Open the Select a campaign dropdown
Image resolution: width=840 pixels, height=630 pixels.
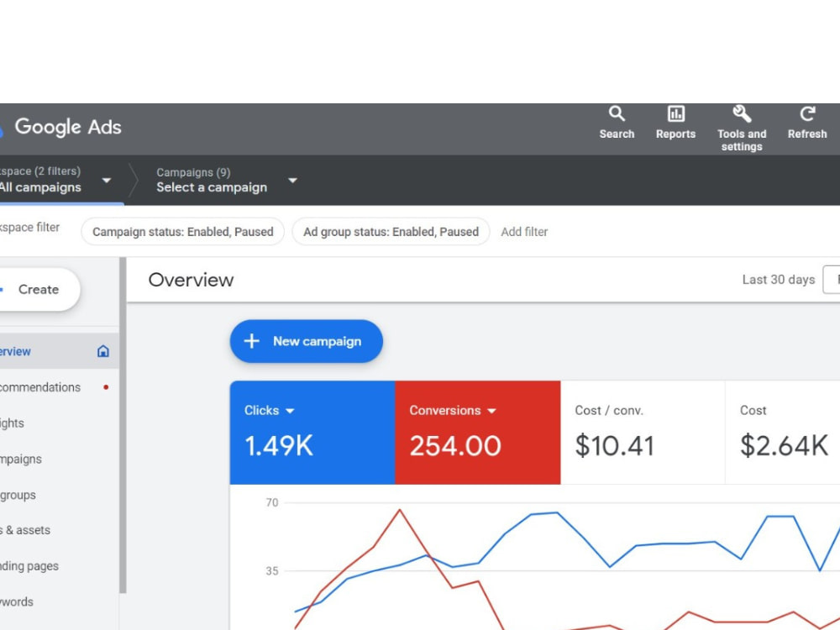point(292,181)
